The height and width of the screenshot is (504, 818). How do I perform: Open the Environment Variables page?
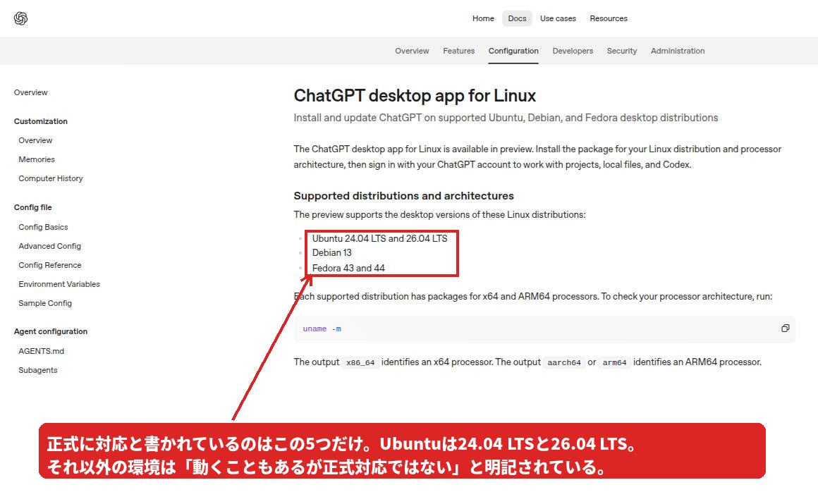click(x=59, y=284)
